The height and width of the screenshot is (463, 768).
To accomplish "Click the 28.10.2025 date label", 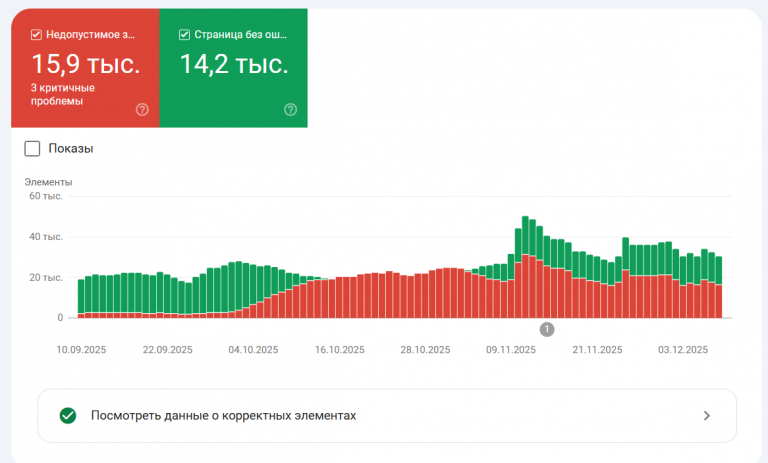I will pos(425,350).
